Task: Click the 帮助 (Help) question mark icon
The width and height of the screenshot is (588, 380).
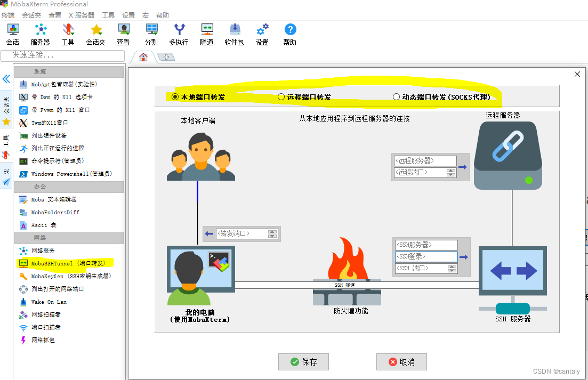Action: [x=290, y=34]
